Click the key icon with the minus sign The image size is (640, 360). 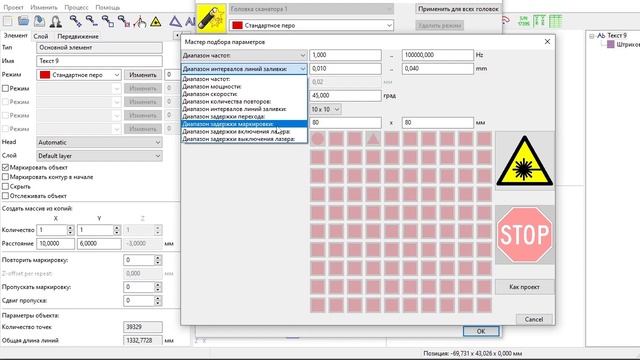91,21
